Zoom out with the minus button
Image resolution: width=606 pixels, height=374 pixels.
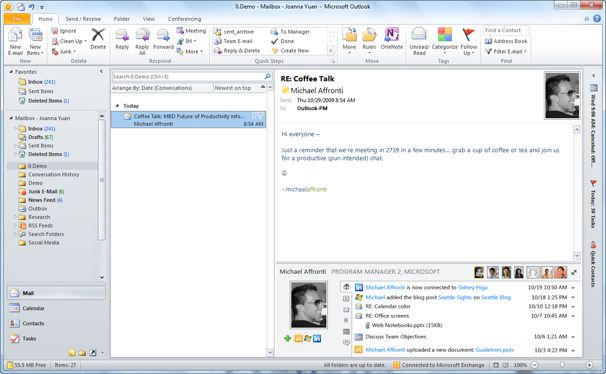click(535, 365)
